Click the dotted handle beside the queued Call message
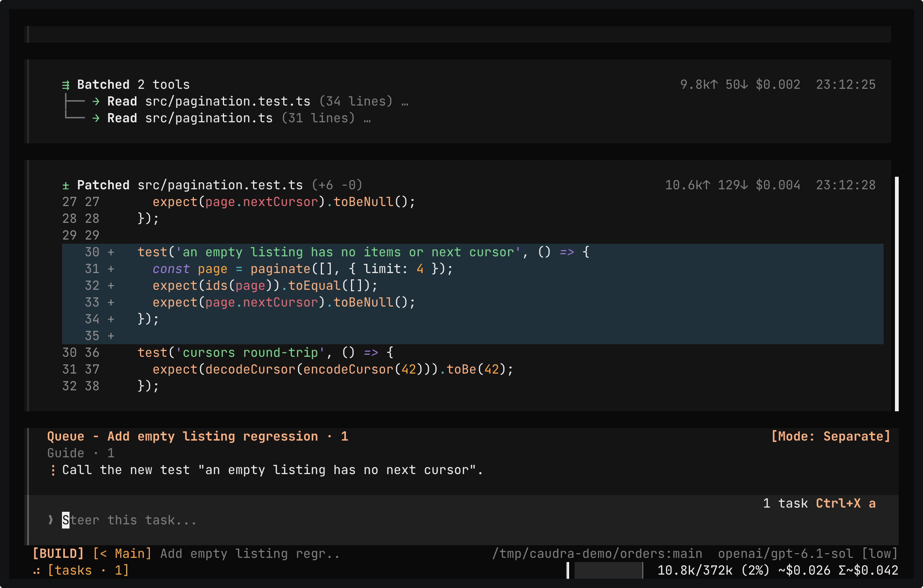The image size is (923, 588). point(53,470)
